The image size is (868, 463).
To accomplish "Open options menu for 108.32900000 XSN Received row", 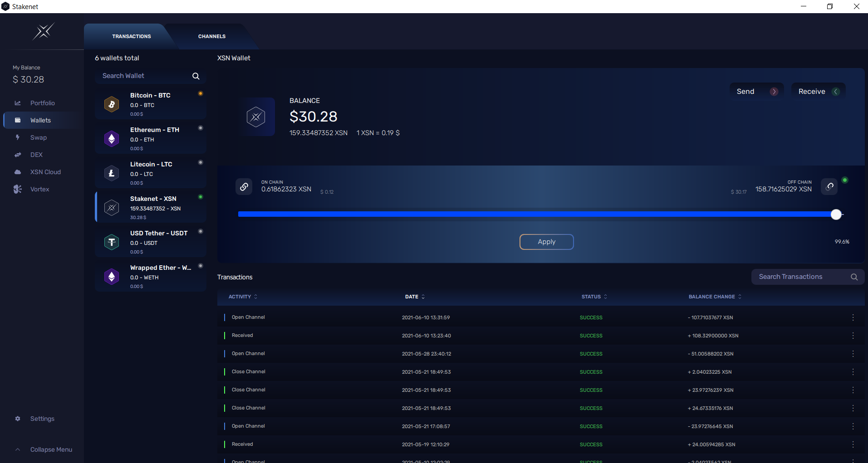I will click(x=853, y=336).
